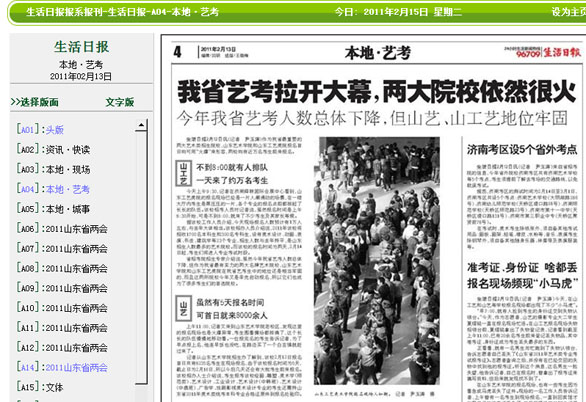Viewport: 586px width, 402px height.
Task: Open A15 文体 page
Action: pyautogui.click(x=40, y=387)
